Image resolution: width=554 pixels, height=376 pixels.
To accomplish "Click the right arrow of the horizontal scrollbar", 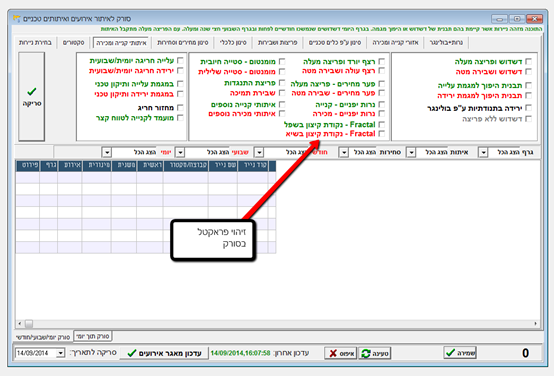I will pyautogui.click(x=536, y=323).
